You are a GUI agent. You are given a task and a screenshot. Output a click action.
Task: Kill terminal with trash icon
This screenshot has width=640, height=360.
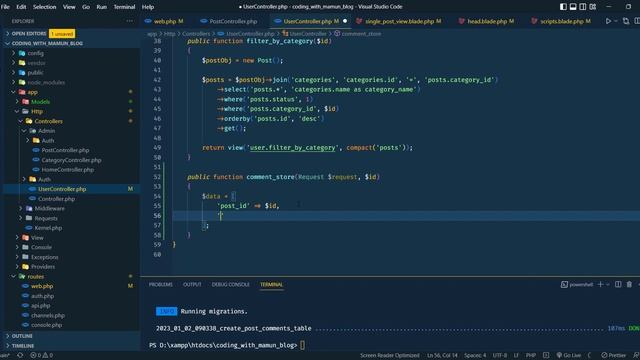(629, 284)
